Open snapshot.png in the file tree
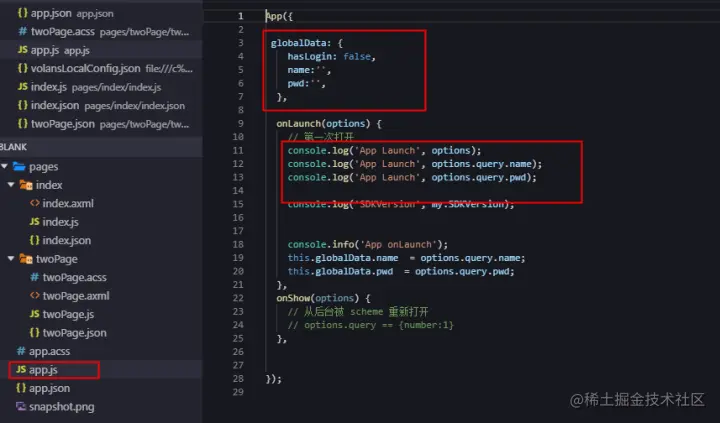This screenshot has height=423, width=720. (x=62, y=406)
